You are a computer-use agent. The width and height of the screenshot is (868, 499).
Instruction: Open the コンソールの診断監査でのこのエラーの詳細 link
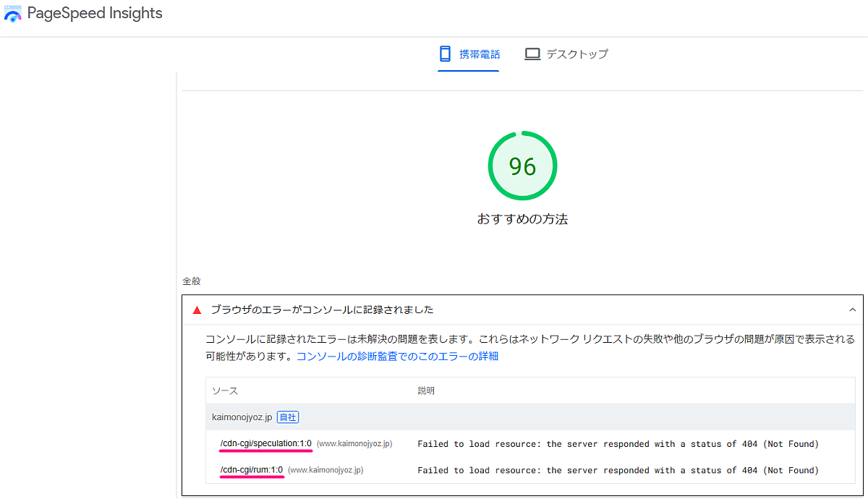(397, 357)
